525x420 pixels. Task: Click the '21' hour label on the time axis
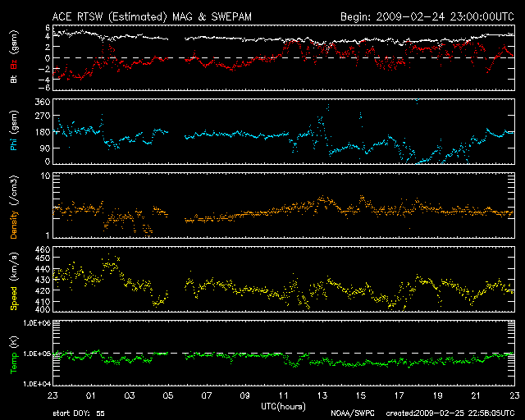pos(476,396)
